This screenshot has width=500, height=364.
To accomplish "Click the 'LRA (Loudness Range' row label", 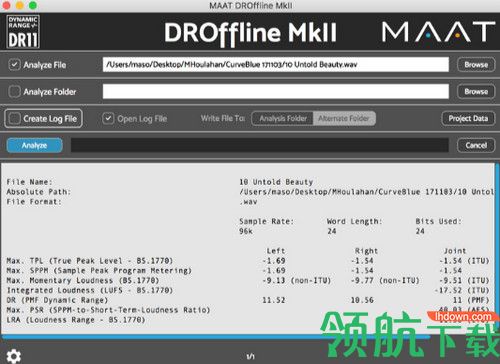I will [x=76, y=320].
